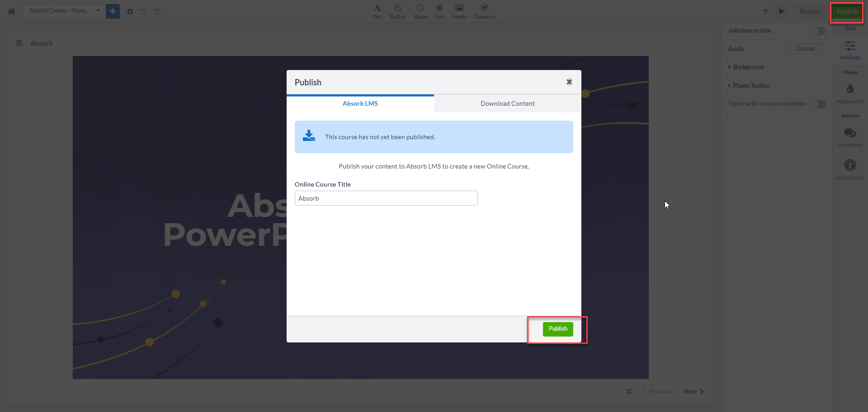Screen dimensions: 868x412
Task: Click the Online Course Title field
Action: 386,198
